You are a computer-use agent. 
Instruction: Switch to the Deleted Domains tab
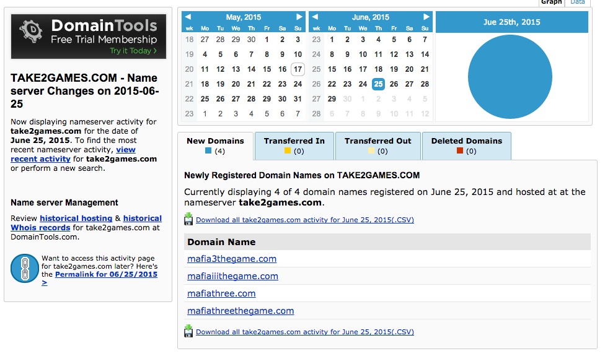point(467,145)
